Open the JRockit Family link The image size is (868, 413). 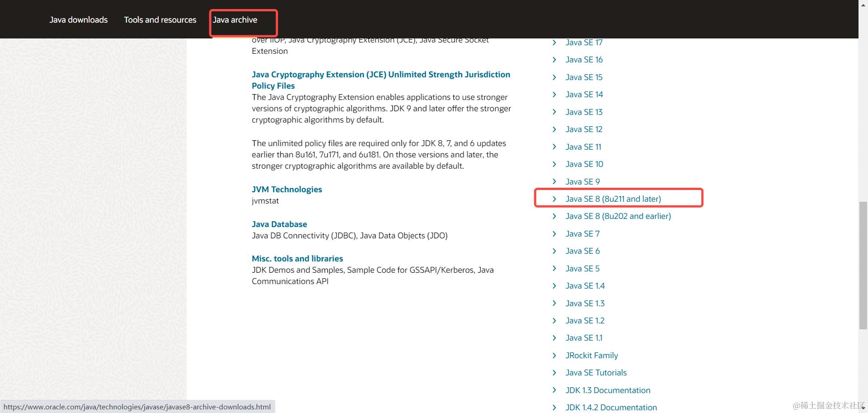click(591, 356)
